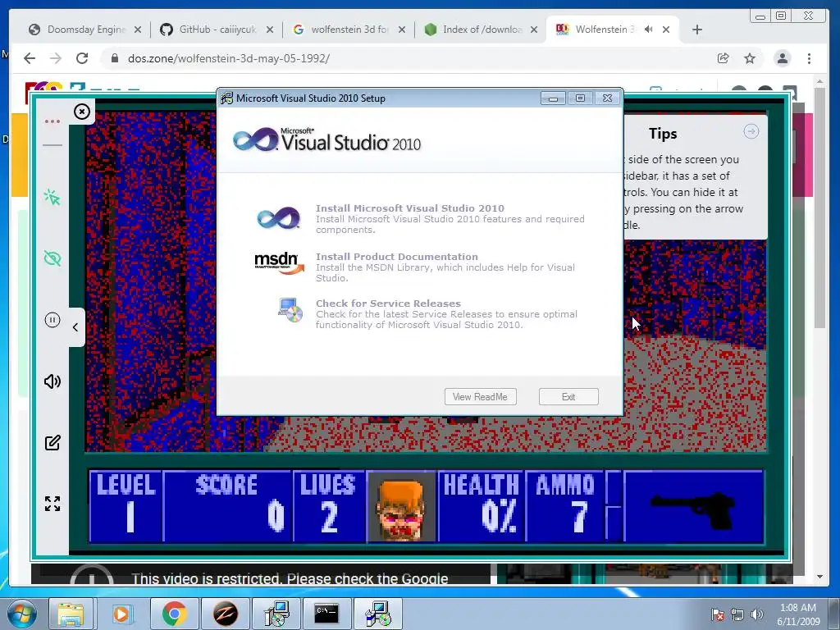The image size is (840, 630).
Task: Enter fullscreen with expand arrows icon
Action: (x=52, y=504)
